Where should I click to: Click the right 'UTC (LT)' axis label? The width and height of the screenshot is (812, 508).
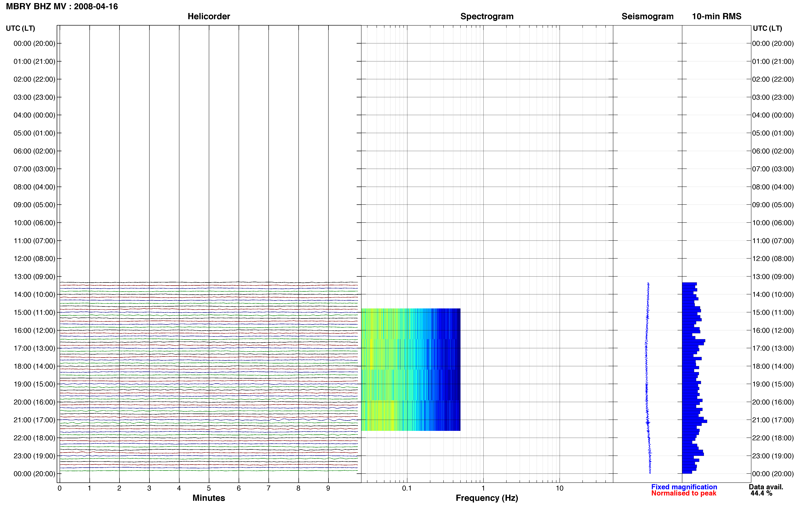tap(767, 28)
